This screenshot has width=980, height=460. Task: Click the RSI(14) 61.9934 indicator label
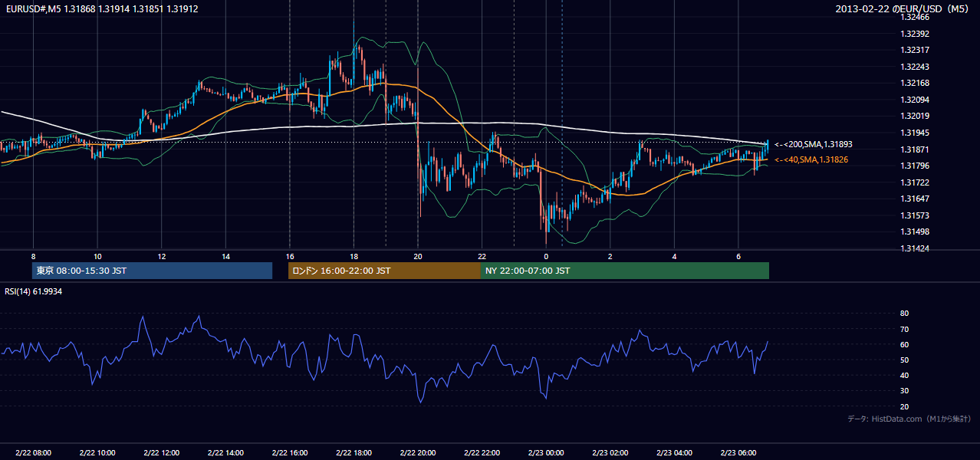[34, 291]
